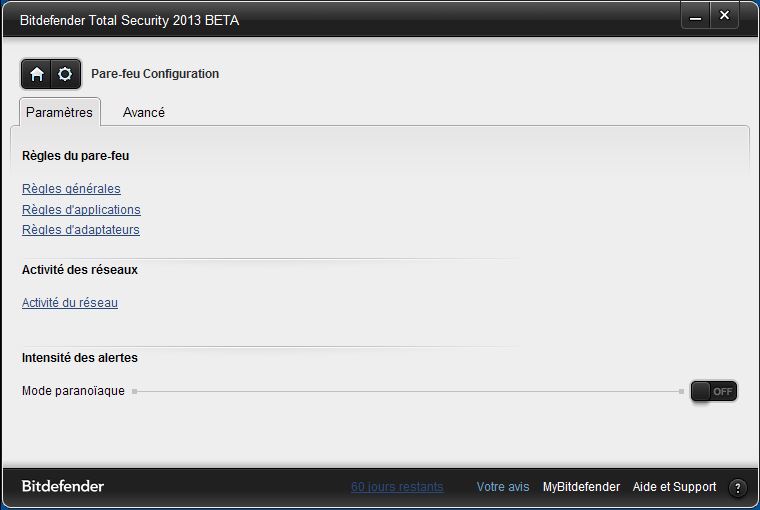
Task: Open the settings gear icon
Action: pyautogui.click(x=65, y=74)
